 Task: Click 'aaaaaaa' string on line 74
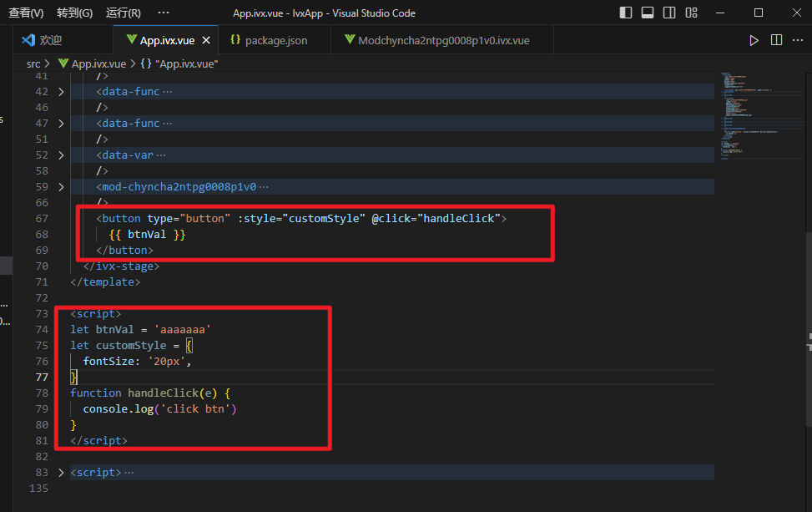click(x=182, y=330)
